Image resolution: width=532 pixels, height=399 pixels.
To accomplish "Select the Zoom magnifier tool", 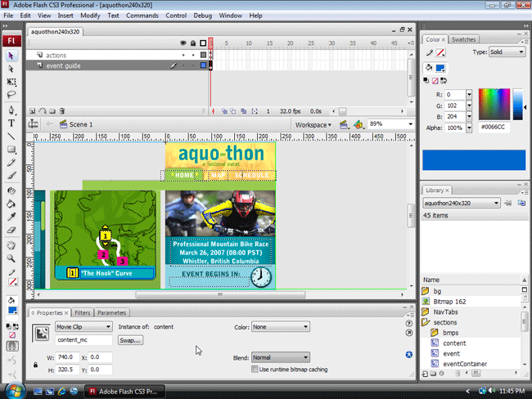I will tap(11, 258).
